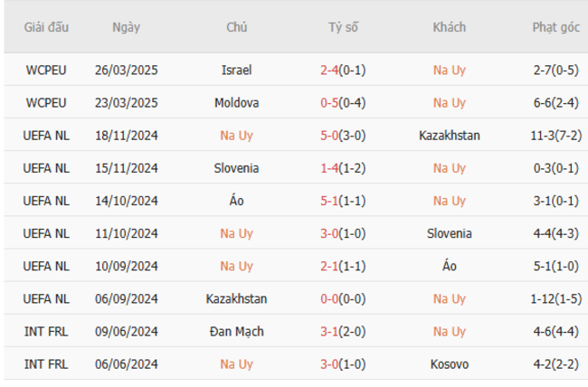Click Slovenia home team on 15/11/2024
Screen dimensions: 588x387
[237, 168]
